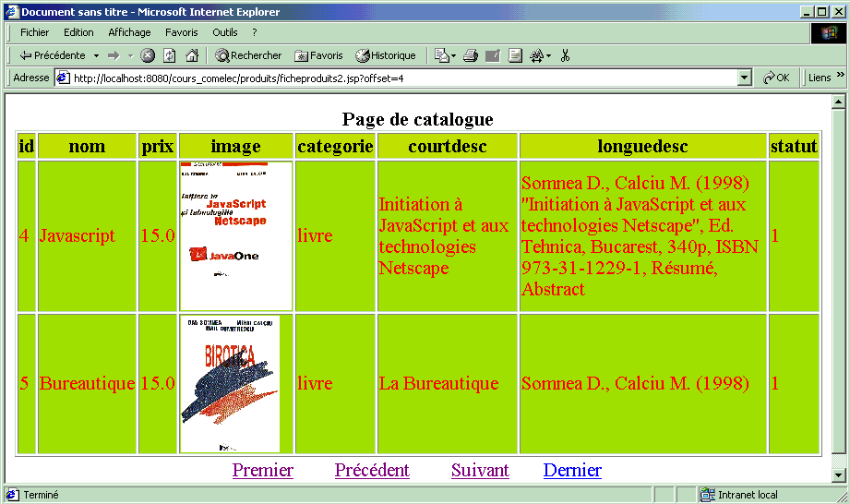The width and height of the screenshot is (850, 504).
Task: Click the vertical scrollbar thumb
Action: 838,281
